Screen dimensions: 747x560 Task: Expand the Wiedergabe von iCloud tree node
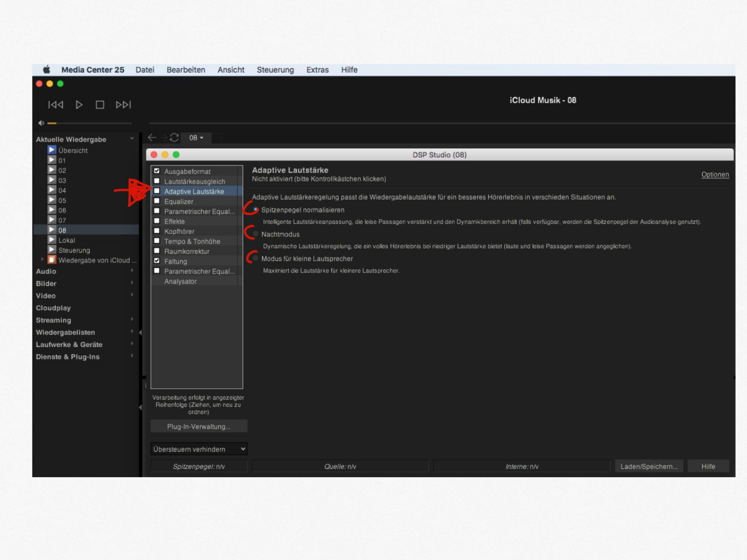pos(42,259)
